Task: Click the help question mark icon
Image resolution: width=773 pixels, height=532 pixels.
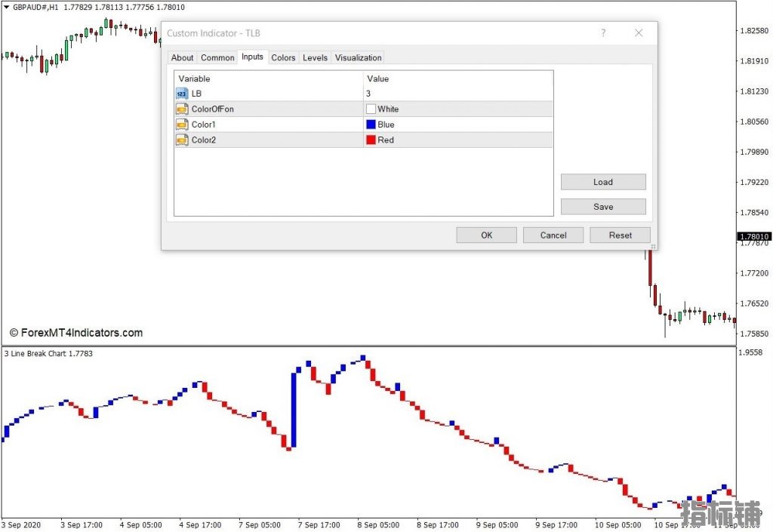Action: pyautogui.click(x=603, y=33)
